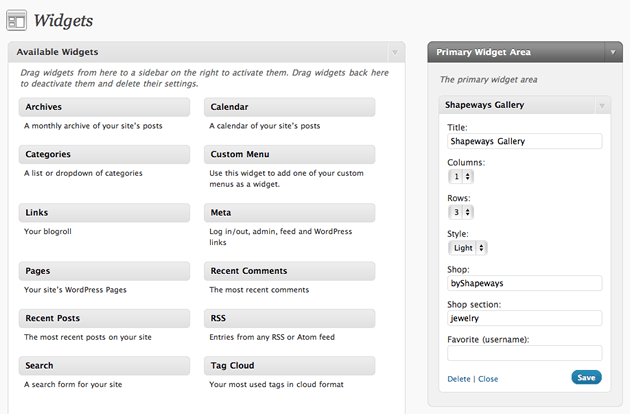
Task: Click 'The primary widget area' description
Action: coord(489,80)
